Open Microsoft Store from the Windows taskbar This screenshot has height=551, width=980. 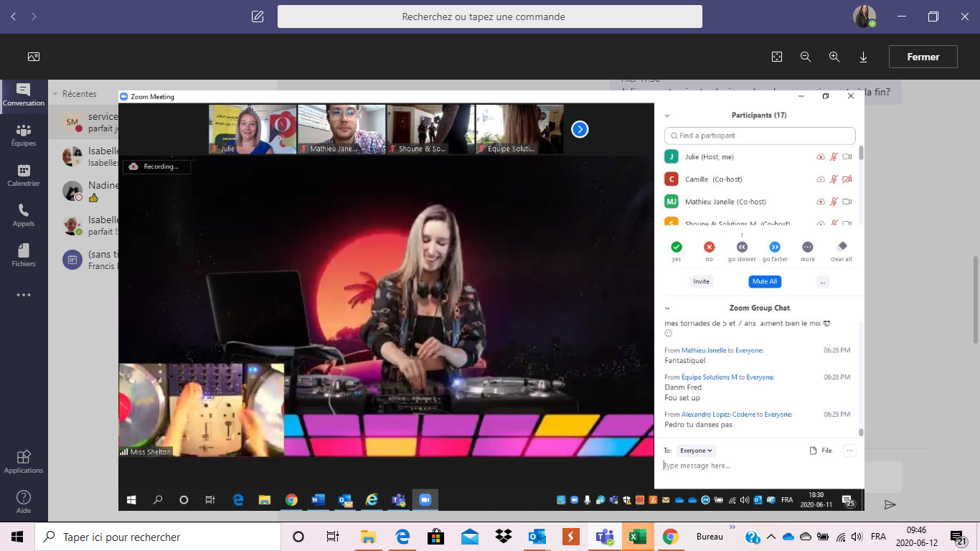[435, 537]
